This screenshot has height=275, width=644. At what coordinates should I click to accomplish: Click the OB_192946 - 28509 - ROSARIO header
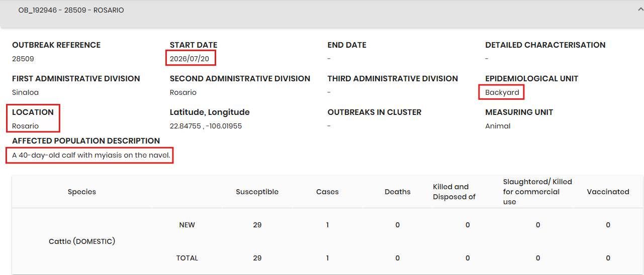pos(71,10)
